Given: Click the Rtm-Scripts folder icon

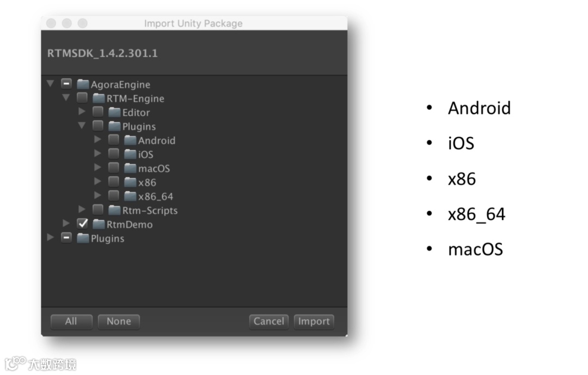Looking at the screenshot, I should tap(114, 210).
